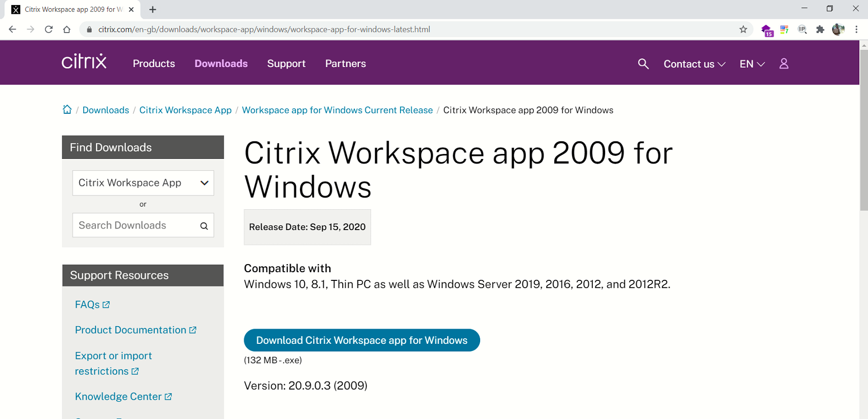The height and width of the screenshot is (419, 868).
Task: Click the browser Back arrow
Action: click(12, 29)
